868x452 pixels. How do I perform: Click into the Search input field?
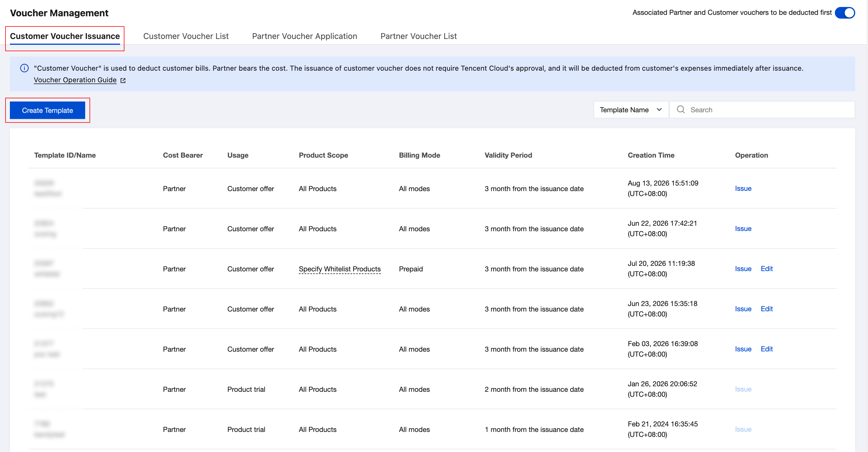762,110
